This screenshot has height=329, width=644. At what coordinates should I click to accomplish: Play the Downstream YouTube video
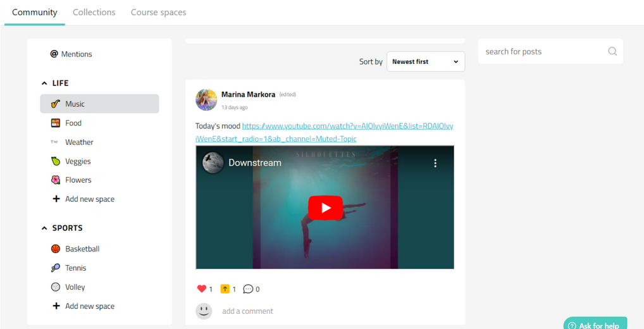(325, 208)
